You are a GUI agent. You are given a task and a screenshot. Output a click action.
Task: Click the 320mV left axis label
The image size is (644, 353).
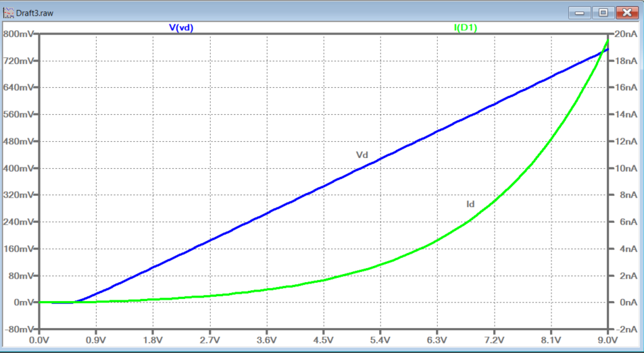(x=18, y=195)
